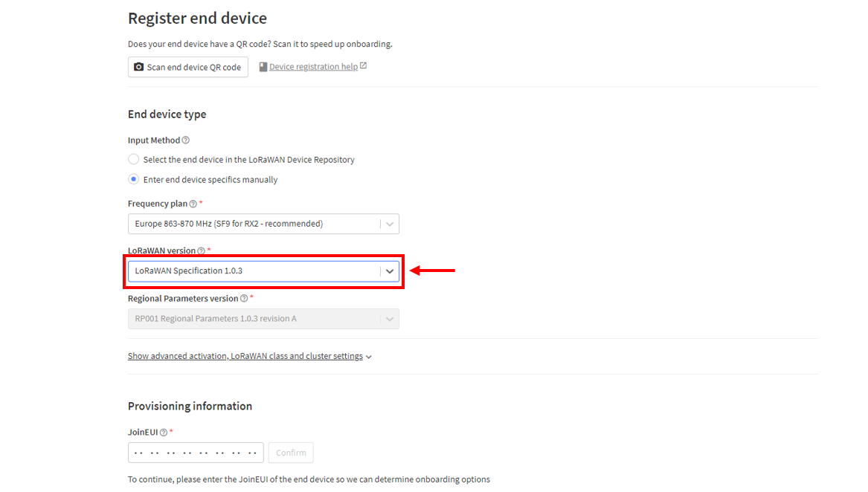Open the Frequency plan dropdown
Screen dimensions: 868x492
263,224
